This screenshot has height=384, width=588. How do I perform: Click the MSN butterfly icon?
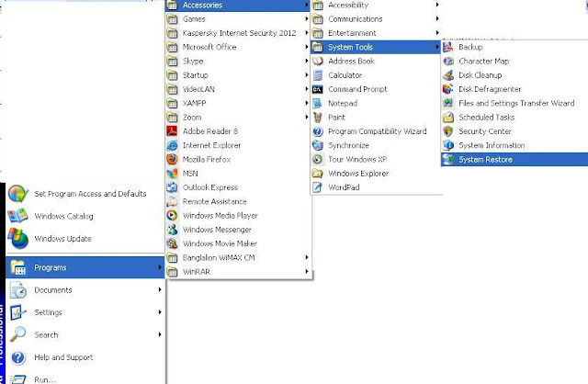(172, 174)
